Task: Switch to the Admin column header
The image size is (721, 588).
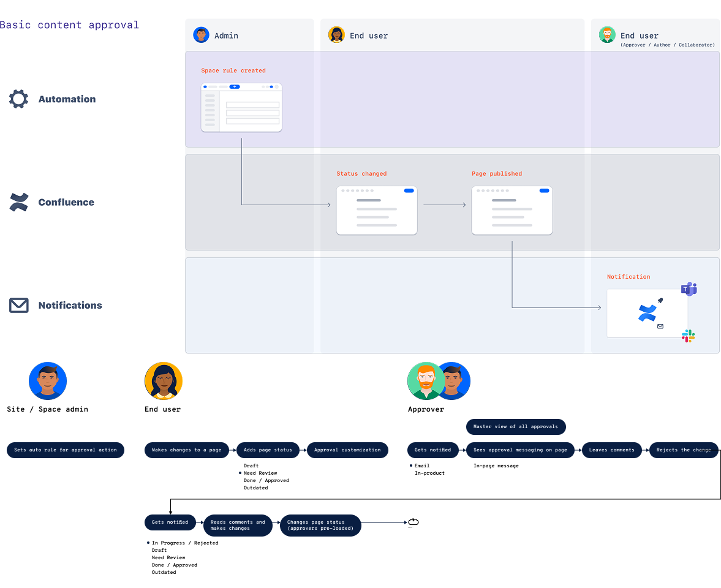Action: tap(227, 35)
